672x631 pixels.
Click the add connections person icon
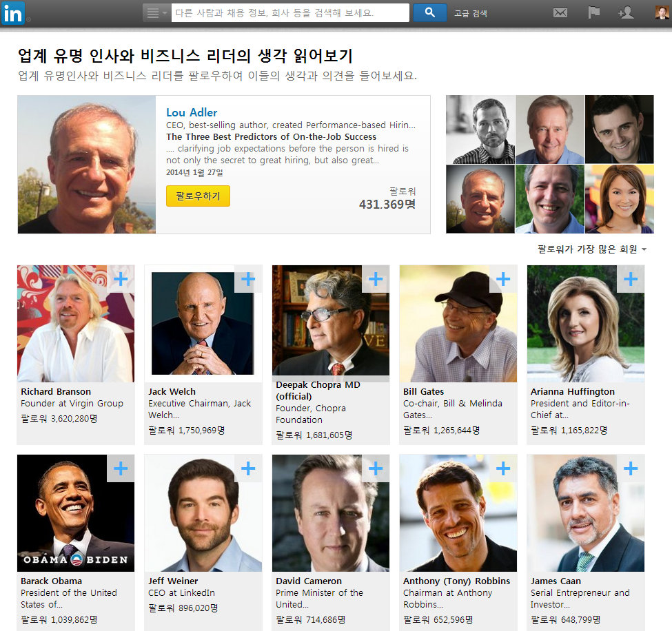pos(626,12)
